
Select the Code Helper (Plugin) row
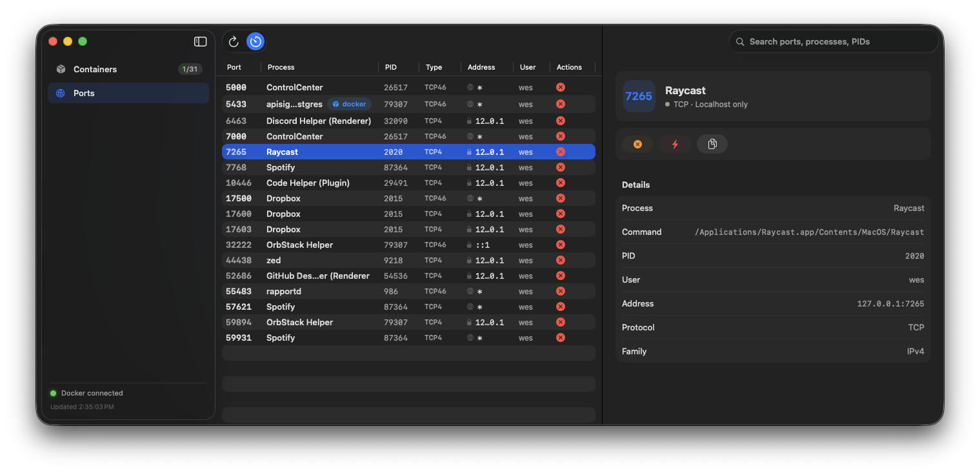[x=408, y=183]
